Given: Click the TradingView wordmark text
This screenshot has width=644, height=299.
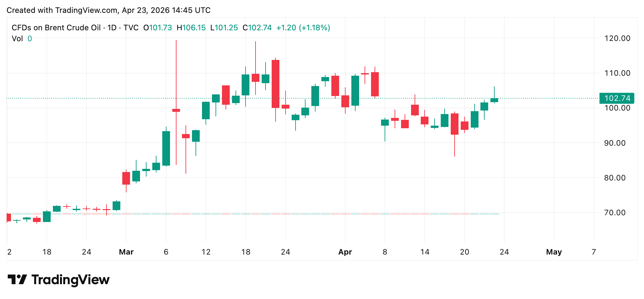Looking at the screenshot, I should click(x=70, y=280).
